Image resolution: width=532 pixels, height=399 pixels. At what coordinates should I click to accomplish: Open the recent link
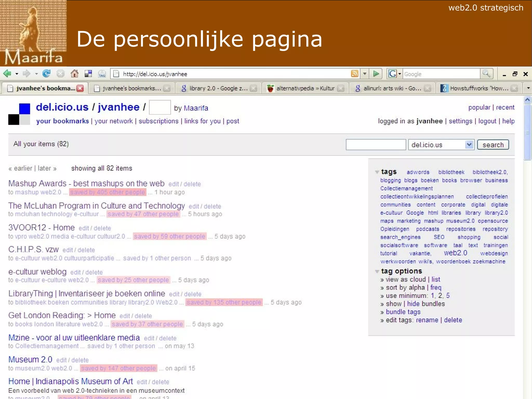(x=505, y=107)
